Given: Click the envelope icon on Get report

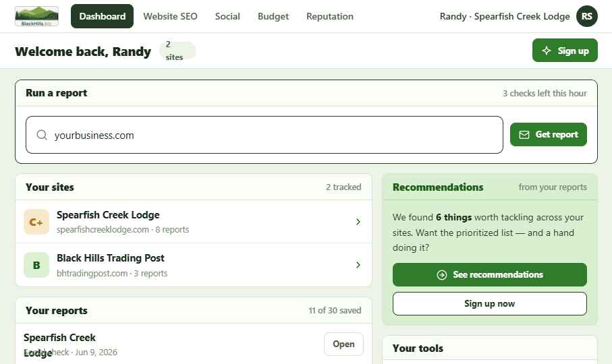Looking at the screenshot, I should click(524, 134).
